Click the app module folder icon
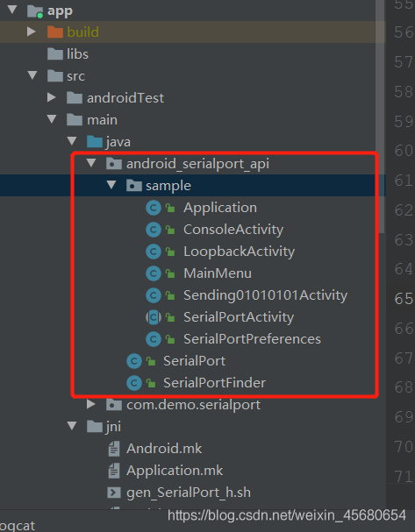This screenshot has width=415, height=532. pyautogui.click(x=35, y=11)
